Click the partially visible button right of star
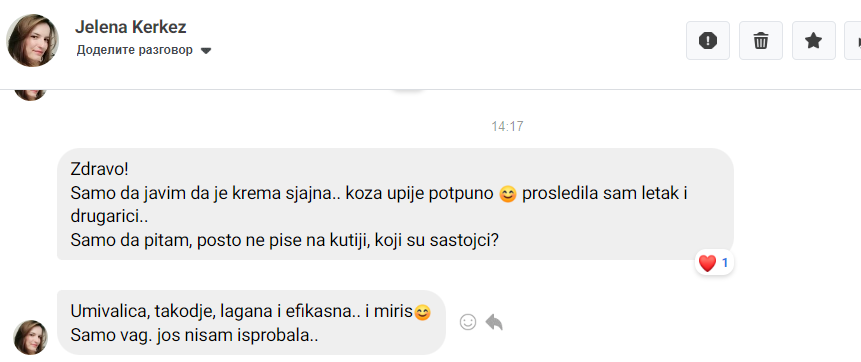Image resolution: width=861 pixels, height=362 pixels. 853,41
